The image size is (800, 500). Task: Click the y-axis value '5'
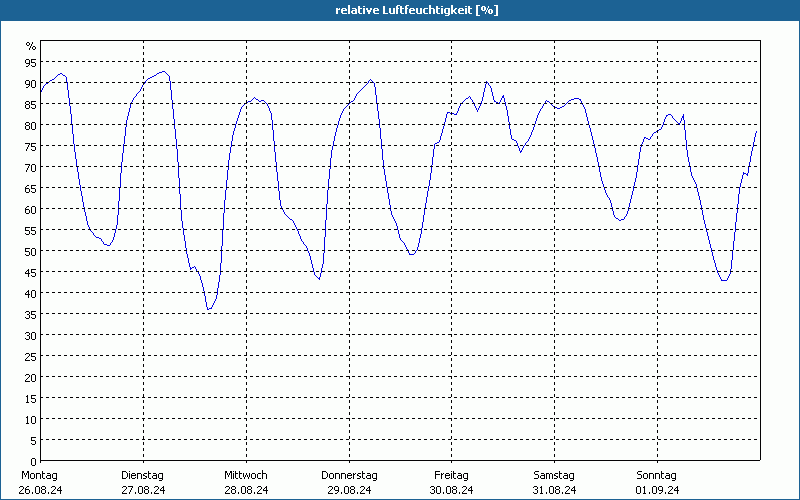[x=34, y=441]
